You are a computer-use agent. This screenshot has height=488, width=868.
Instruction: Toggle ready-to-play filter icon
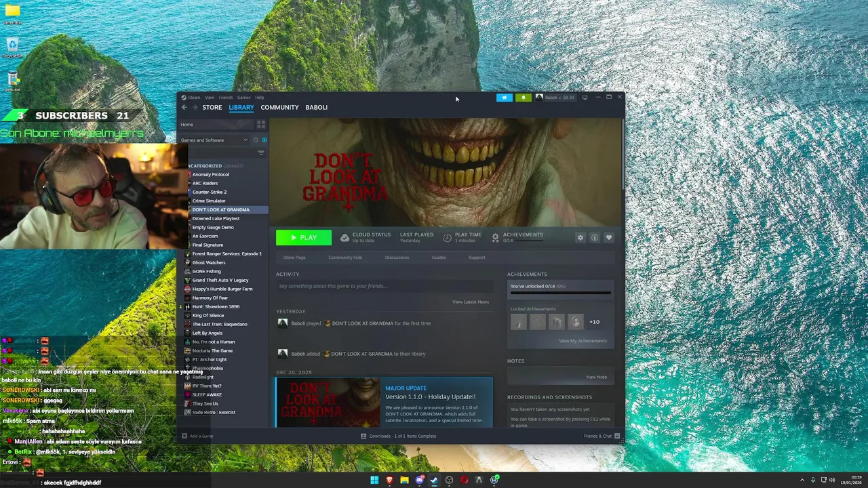(264, 140)
